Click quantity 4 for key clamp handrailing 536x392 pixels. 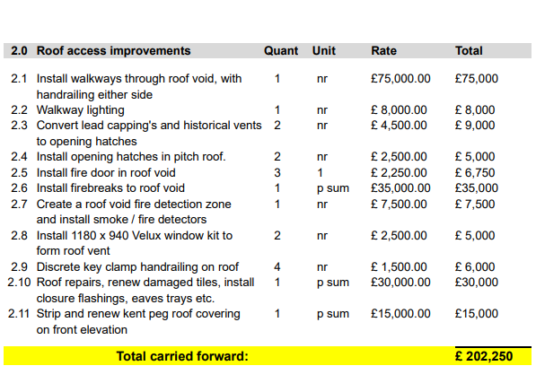coord(277,267)
